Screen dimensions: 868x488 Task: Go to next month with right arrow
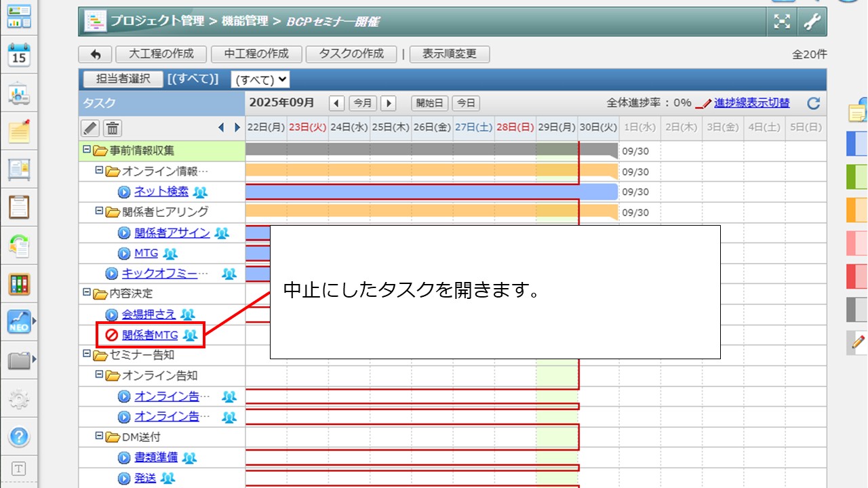[x=388, y=103]
